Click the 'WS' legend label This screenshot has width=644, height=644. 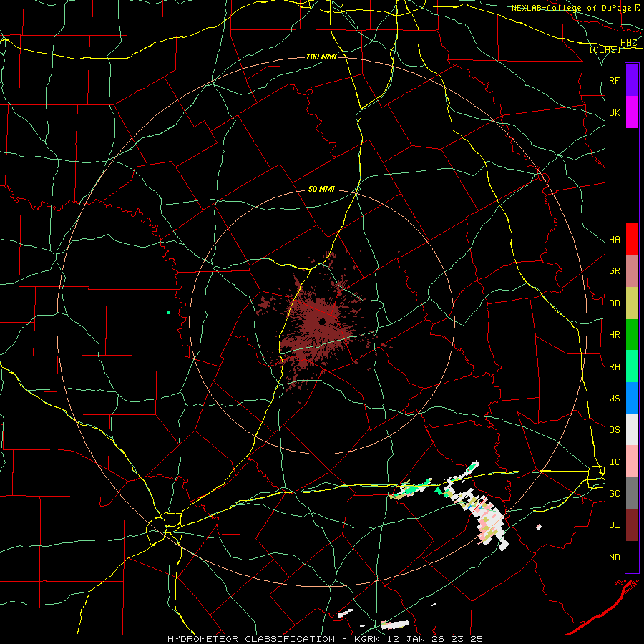pos(614,399)
